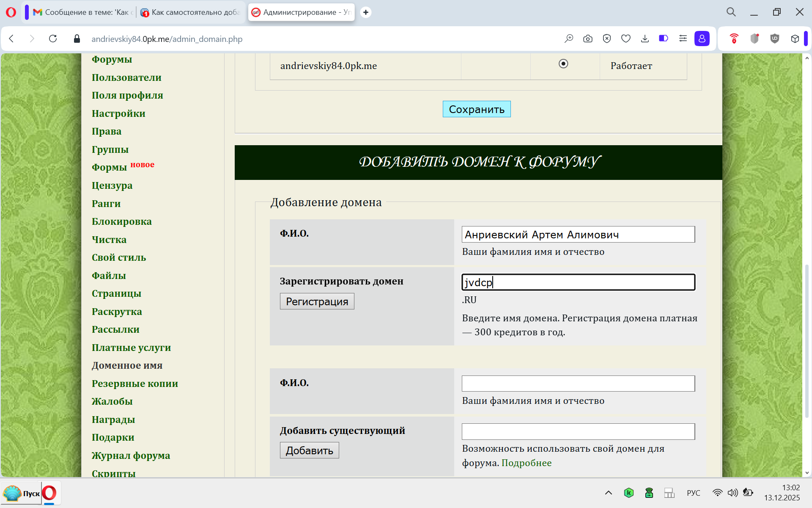Open the extensions cube icon
The width and height of the screenshot is (812, 508).
[795, 39]
